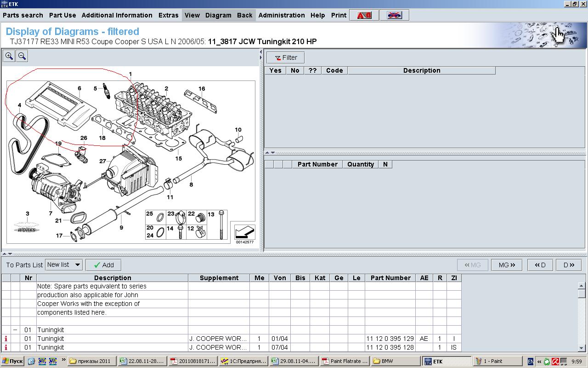
Task: Collapse diagram pane with left splitter arrow
Action: (x=261, y=52)
